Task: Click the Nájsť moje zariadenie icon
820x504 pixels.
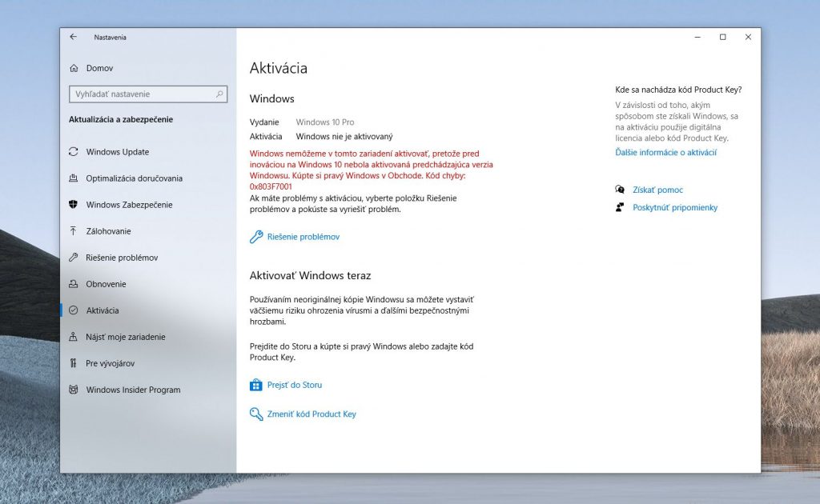Action: [73, 337]
